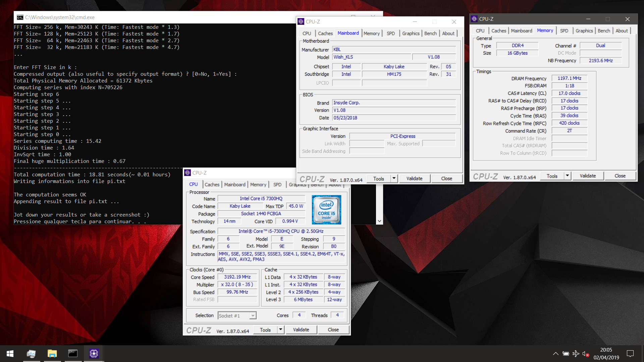Click the motherboard model field Wish_KLS
644x362 pixels.
pos(371,57)
